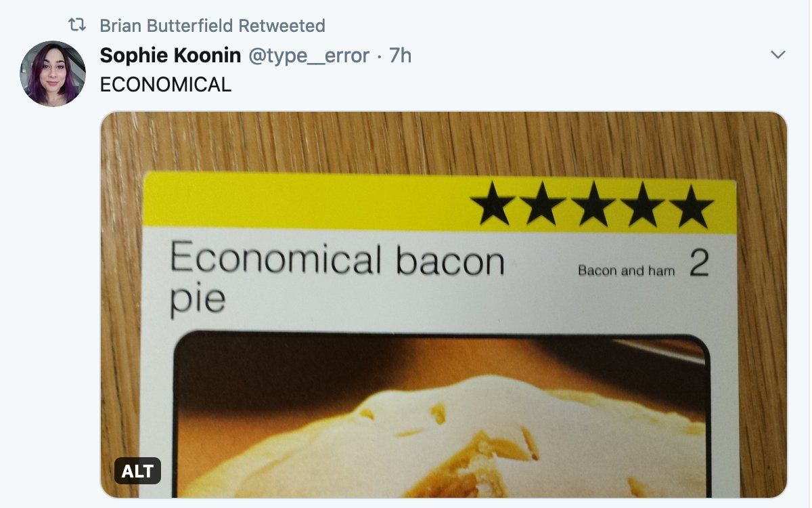Click the retweet icon above the tweet
This screenshot has width=812, height=508.
tap(78, 26)
